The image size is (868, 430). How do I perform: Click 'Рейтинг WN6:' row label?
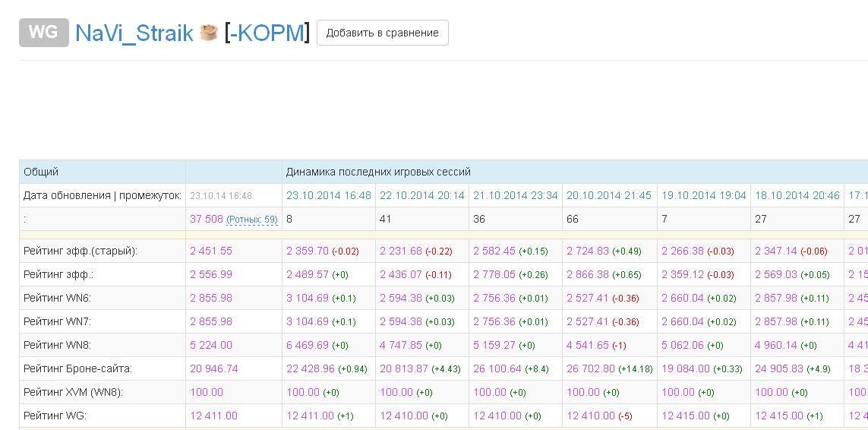pyautogui.click(x=57, y=298)
